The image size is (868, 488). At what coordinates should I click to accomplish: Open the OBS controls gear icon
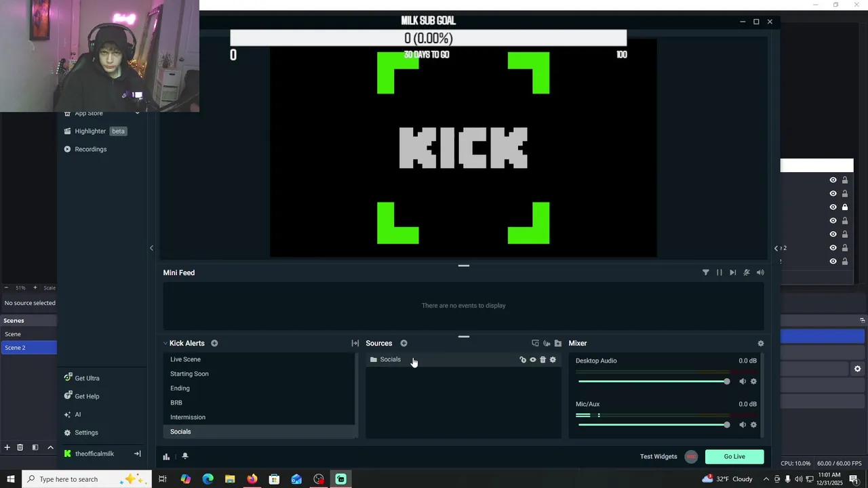857,369
